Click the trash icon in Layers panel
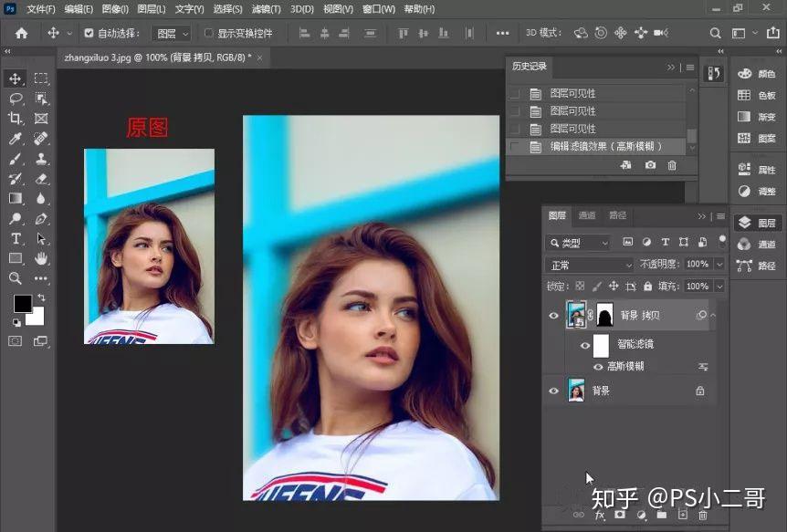This screenshot has width=787, height=532. [x=702, y=516]
